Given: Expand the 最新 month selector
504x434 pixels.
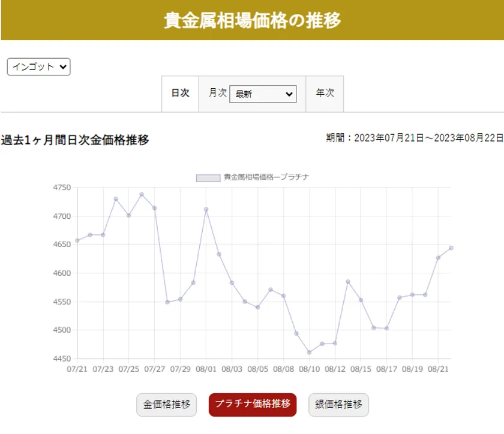Looking at the screenshot, I should click(x=263, y=94).
